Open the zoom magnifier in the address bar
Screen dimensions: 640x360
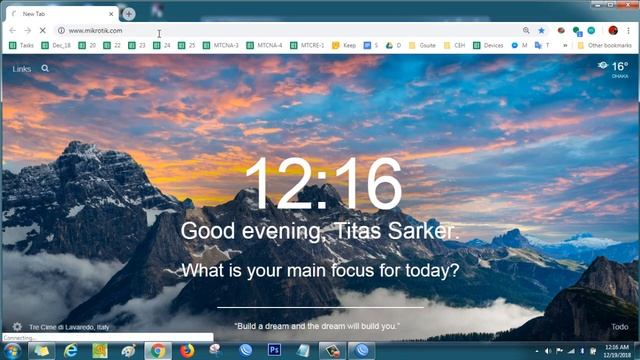(526, 30)
